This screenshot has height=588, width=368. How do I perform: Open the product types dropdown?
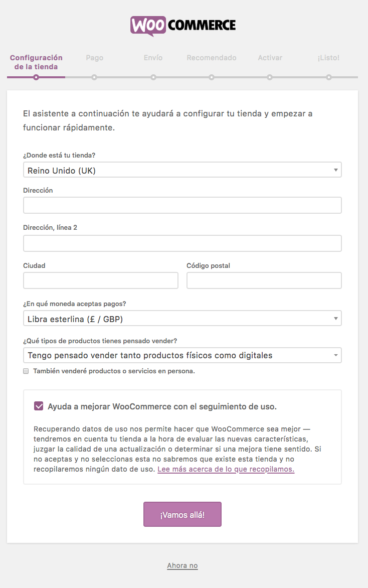click(x=182, y=355)
